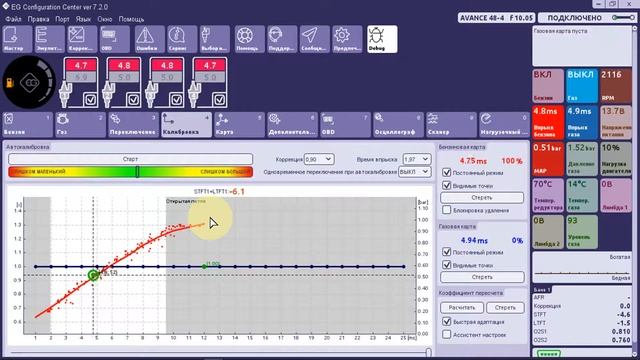Image resolution: width=640 pixels, height=360 pixels.
Task: Click the green circle marker on chart
Action: pyautogui.click(x=93, y=275)
